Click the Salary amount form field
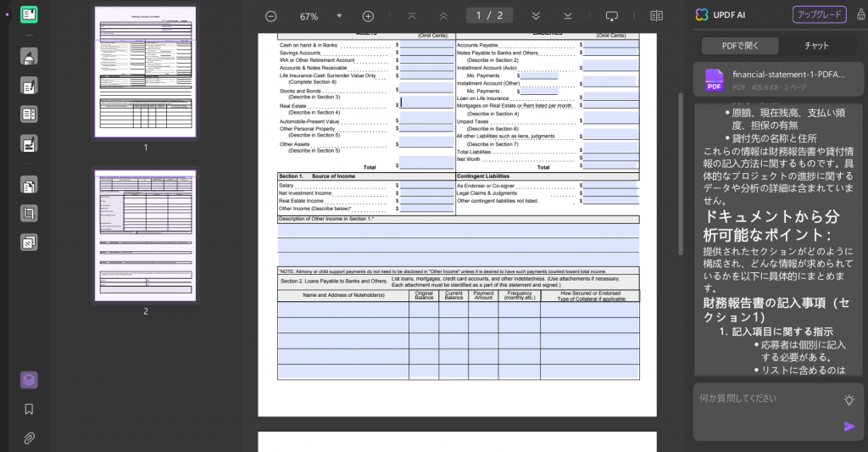868x452 pixels. point(427,186)
